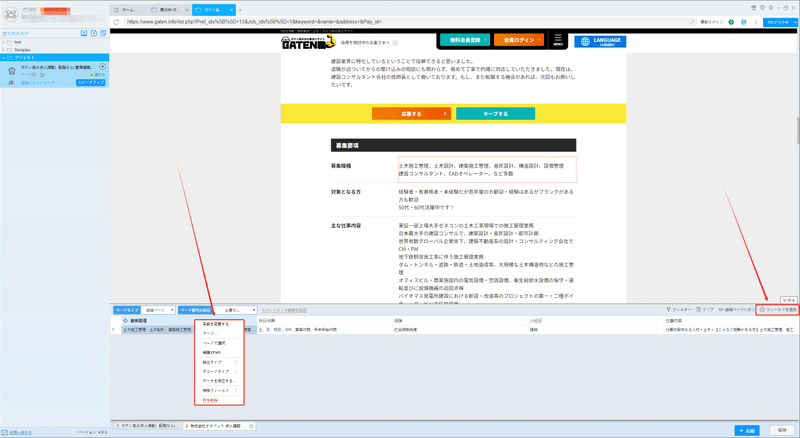Expand the 特殊フィールド submenu
Viewport: 800px width, 438px height.
[x=219, y=391]
